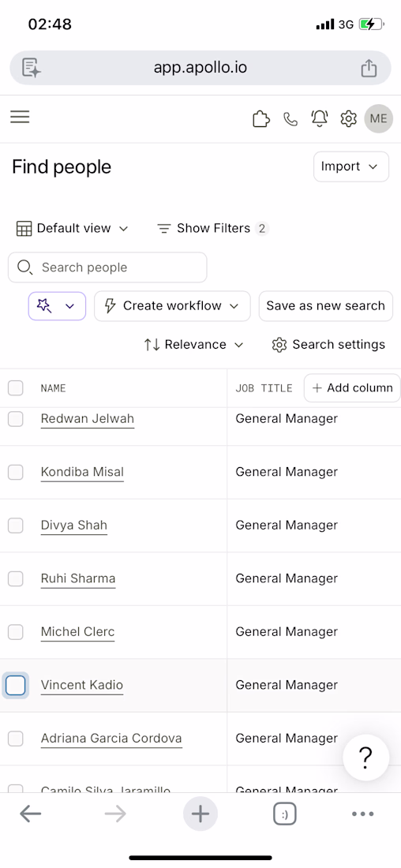Viewport: 401px width, 868px height.
Task: Check the box for Divya Shah
Action: pos(16,526)
